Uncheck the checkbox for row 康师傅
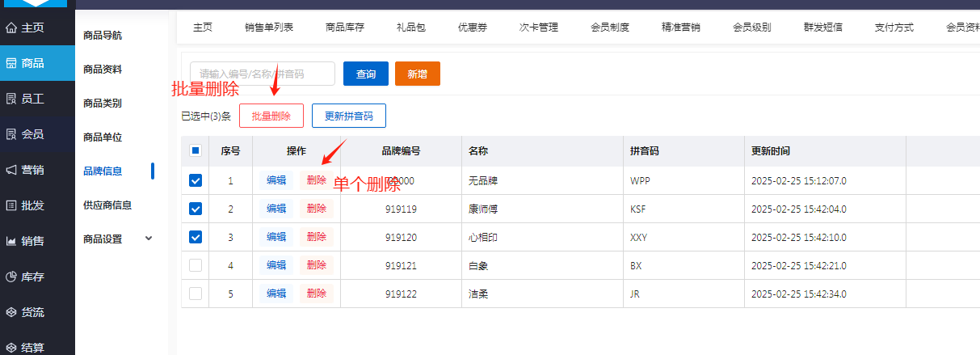The image size is (980, 355). [196, 209]
